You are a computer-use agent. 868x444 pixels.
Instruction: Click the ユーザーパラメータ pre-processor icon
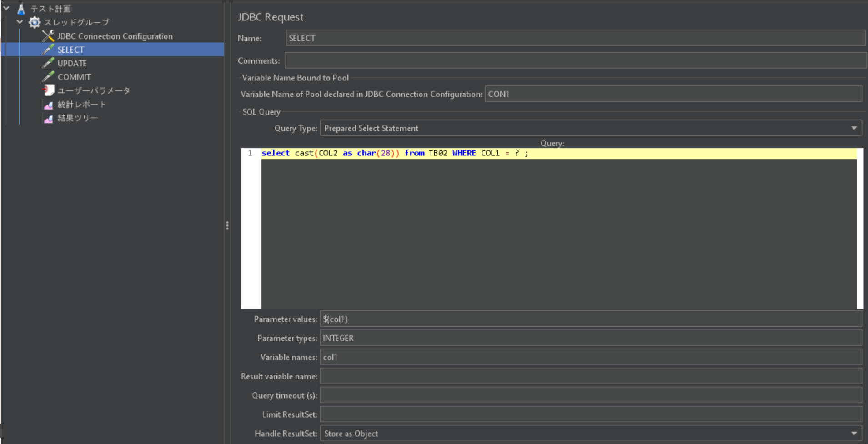tap(48, 90)
